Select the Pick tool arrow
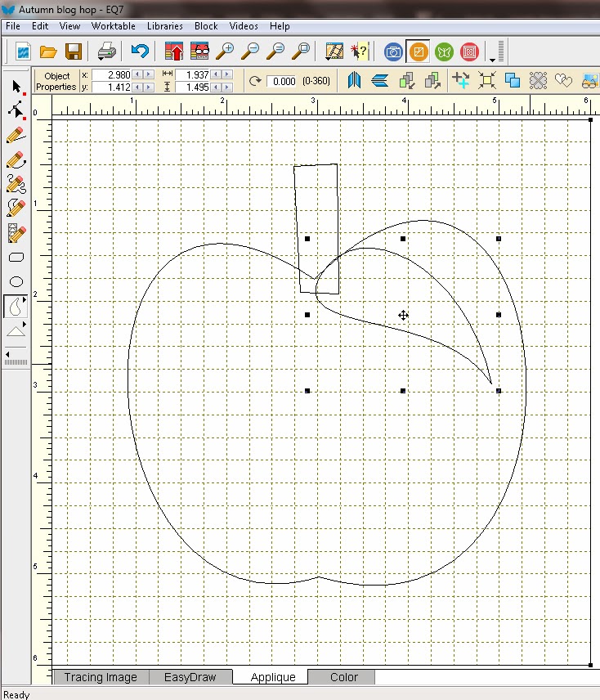600x700 pixels. point(17,87)
